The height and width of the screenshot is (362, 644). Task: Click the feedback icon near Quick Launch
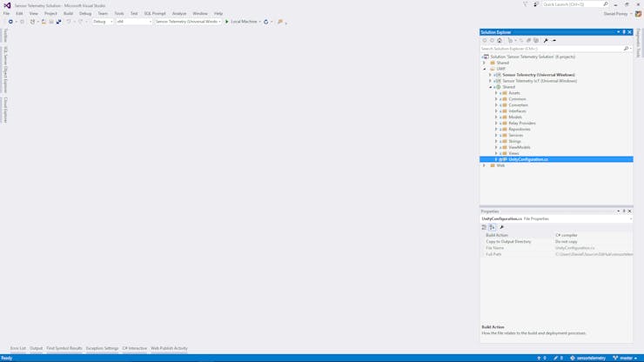[536, 4]
